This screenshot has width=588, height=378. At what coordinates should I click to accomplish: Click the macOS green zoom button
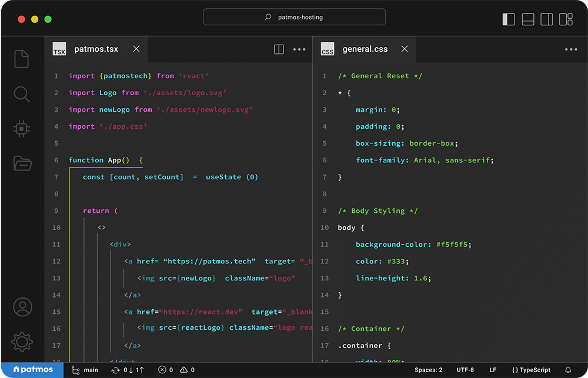(48, 19)
